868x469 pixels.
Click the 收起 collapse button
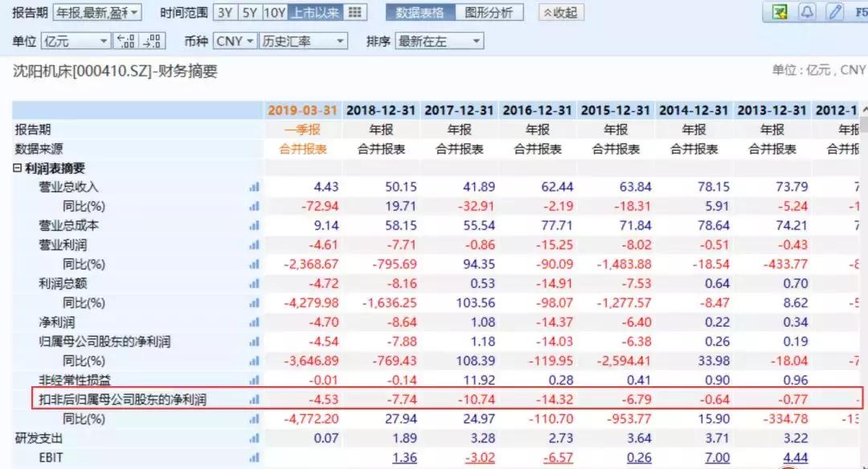point(561,12)
